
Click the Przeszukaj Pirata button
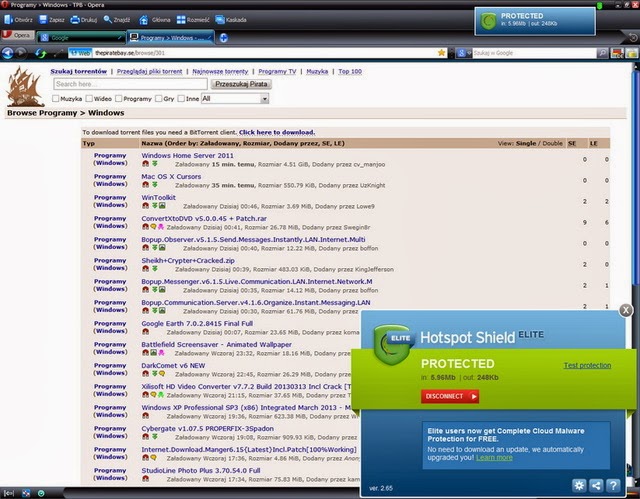point(241,84)
